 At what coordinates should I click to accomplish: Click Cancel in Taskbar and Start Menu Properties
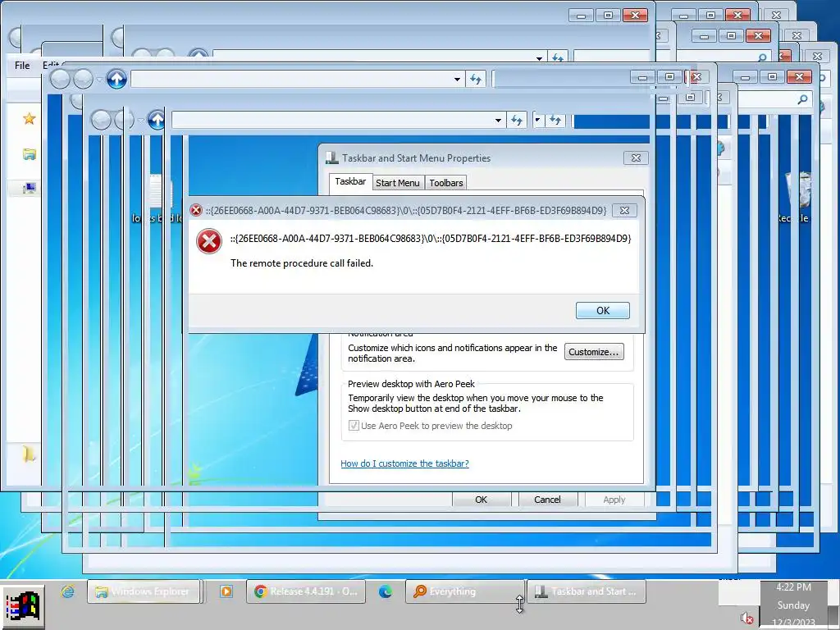tap(547, 500)
